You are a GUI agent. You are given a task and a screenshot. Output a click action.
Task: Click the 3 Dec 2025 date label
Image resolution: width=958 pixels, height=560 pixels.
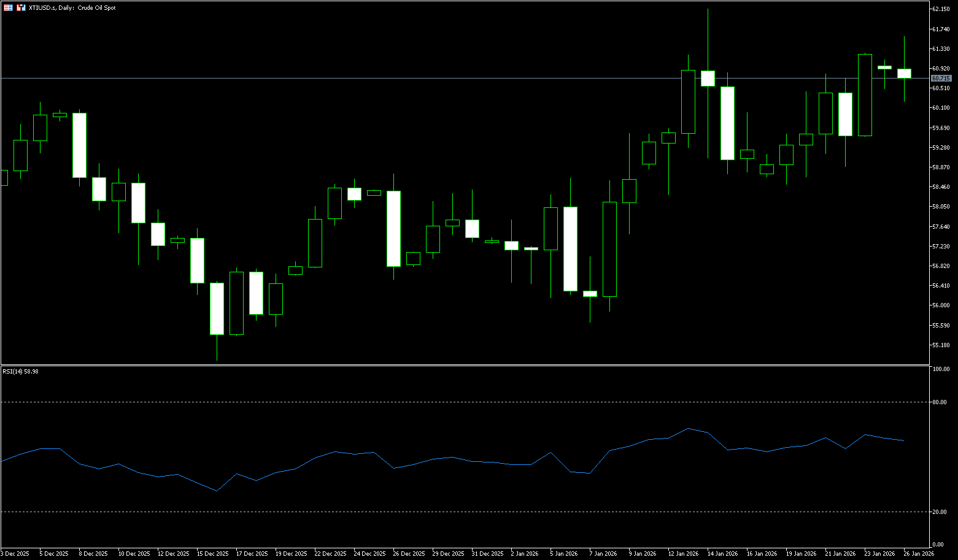point(15,554)
